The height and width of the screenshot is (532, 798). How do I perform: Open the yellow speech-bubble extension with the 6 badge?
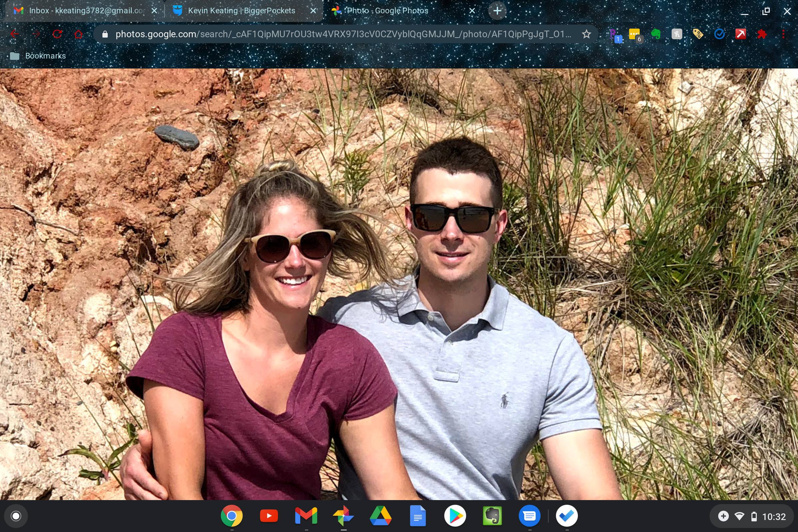tap(634, 34)
